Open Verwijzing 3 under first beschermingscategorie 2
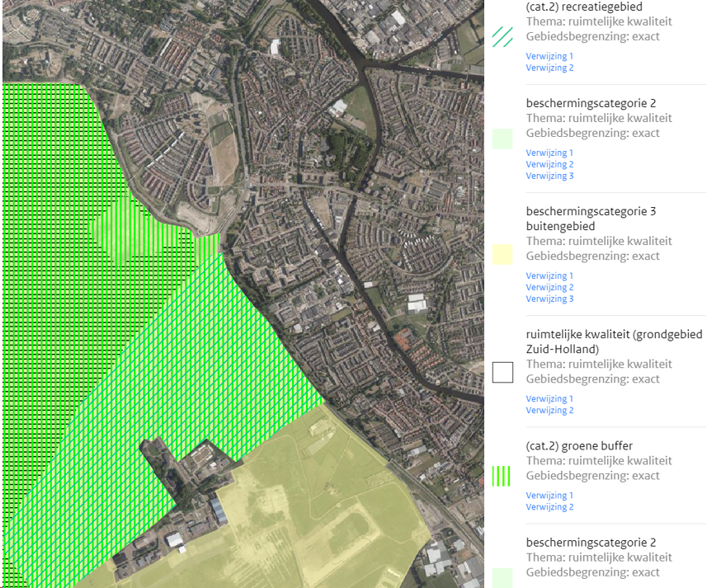707x588 pixels. click(549, 176)
